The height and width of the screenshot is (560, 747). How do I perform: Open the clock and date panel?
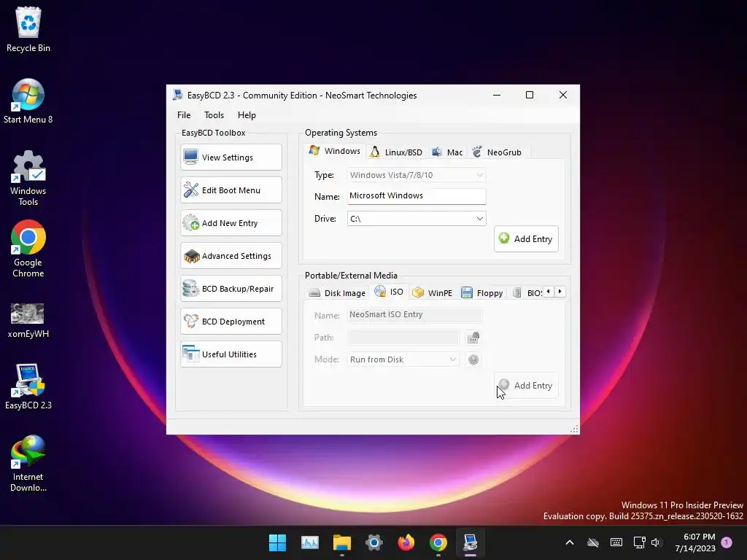pos(694,542)
